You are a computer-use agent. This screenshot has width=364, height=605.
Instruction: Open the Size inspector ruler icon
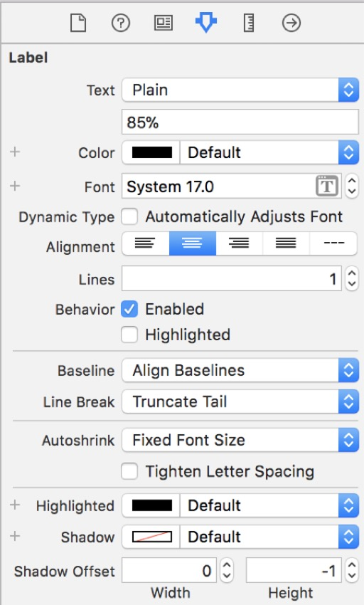pyautogui.click(x=249, y=23)
